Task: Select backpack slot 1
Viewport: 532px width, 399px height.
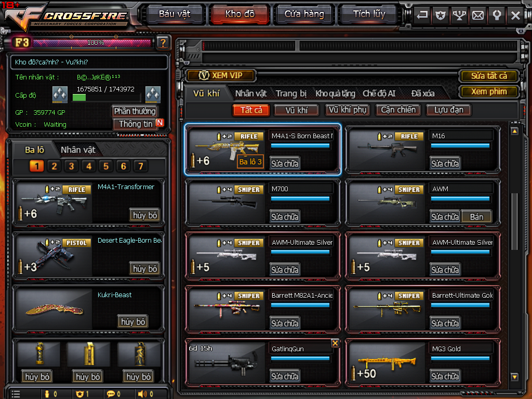Action: pyautogui.click(x=37, y=166)
